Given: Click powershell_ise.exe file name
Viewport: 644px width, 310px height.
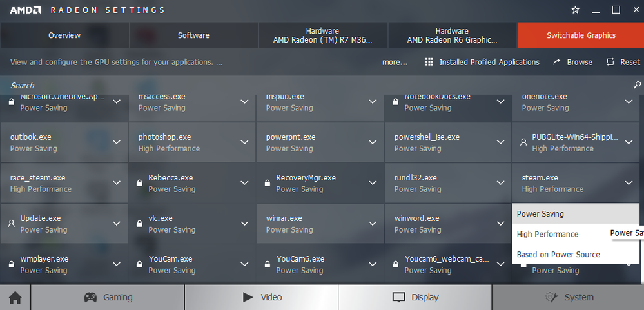Looking at the screenshot, I should (x=427, y=137).
